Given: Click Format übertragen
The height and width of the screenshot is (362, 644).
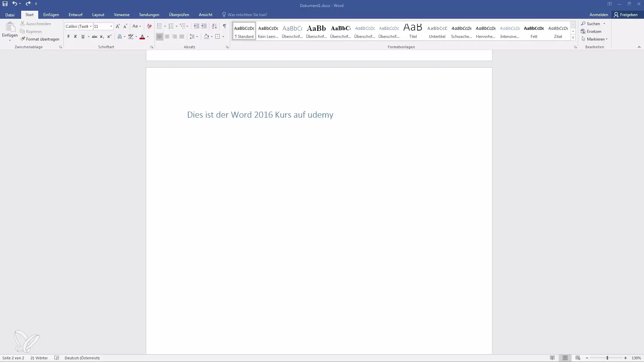Looking at the screenshot, I should [x=40, y=39].
